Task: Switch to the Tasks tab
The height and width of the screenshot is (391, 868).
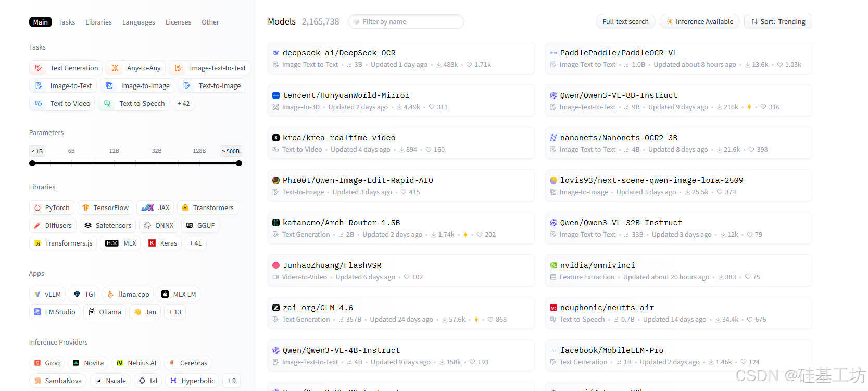Action: (x=67, y=22)
